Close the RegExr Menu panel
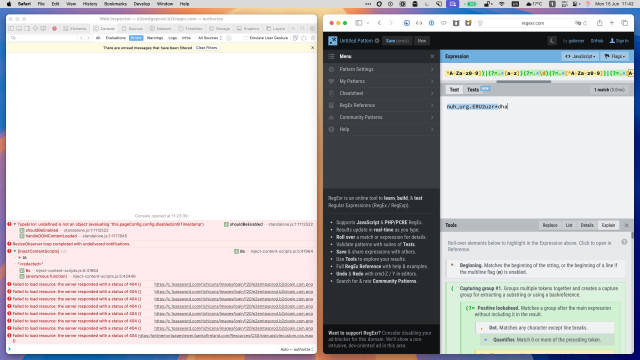Screen dimensions: 640x360 432,56
